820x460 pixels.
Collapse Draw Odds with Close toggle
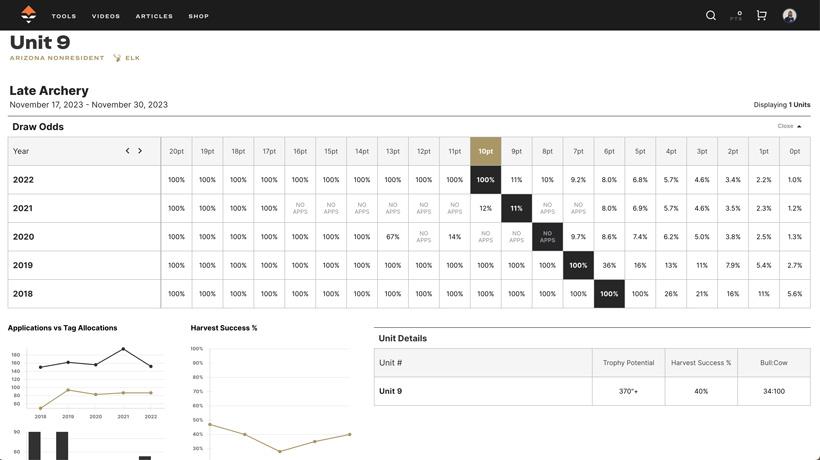pos(789,126)
